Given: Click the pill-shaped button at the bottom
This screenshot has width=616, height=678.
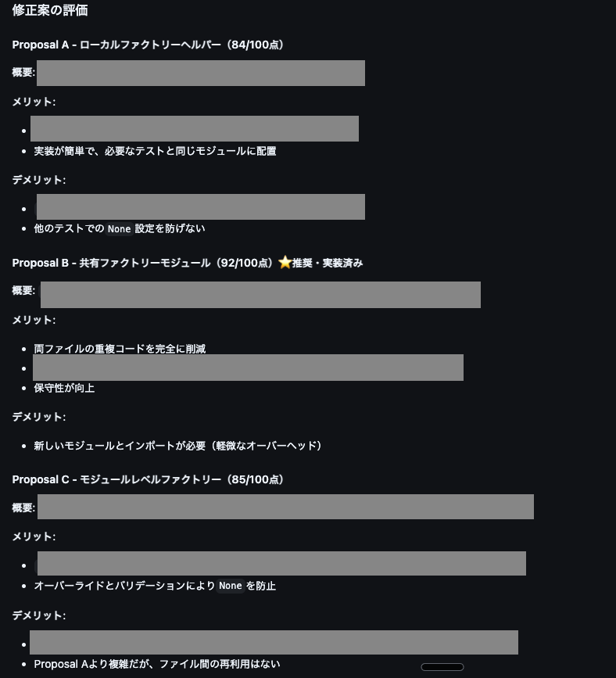Looking at the screenshot, I should [442, 667].
